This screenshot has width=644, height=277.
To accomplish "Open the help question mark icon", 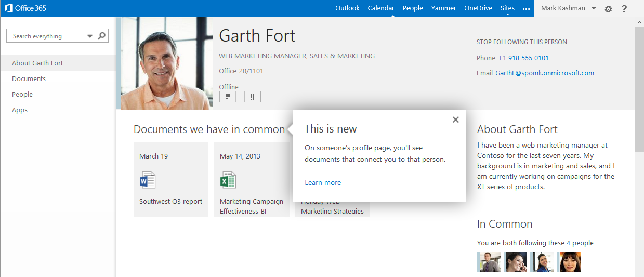I will 624,9.
